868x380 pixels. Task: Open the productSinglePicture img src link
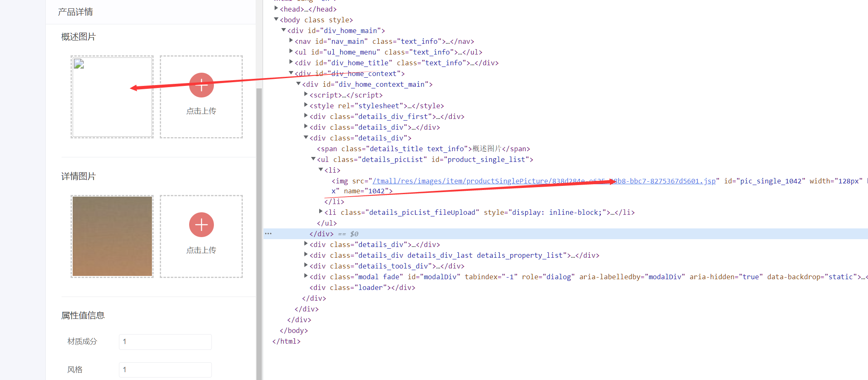click(x=544, y=181)
